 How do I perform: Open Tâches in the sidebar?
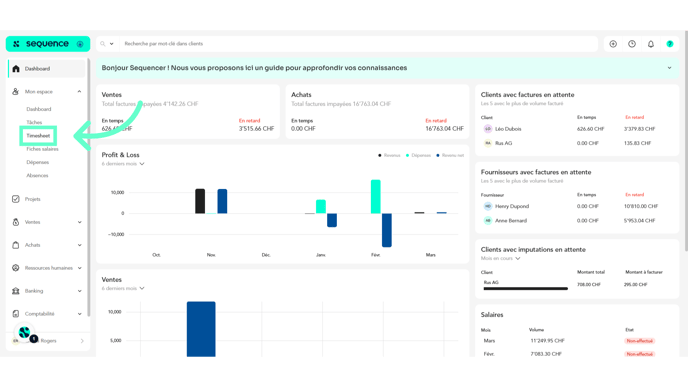pos(34,122)
